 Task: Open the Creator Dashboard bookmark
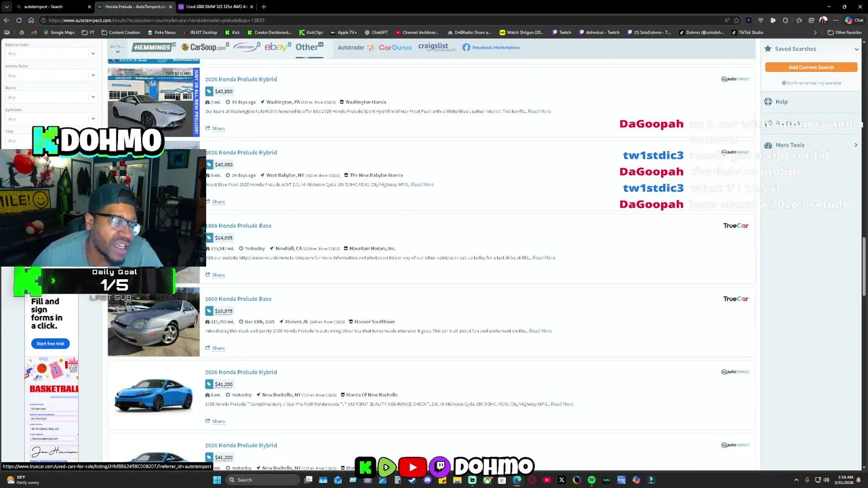(x=269, y=33)
